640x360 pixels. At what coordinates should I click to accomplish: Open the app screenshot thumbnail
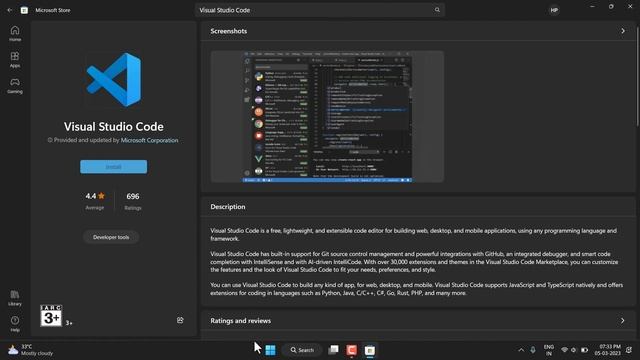click(327, 116)
